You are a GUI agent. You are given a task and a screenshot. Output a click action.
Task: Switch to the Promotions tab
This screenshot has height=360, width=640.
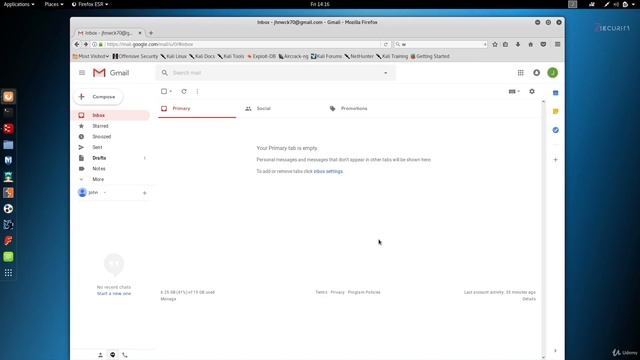pyautogui.click(x=354, y=109)
